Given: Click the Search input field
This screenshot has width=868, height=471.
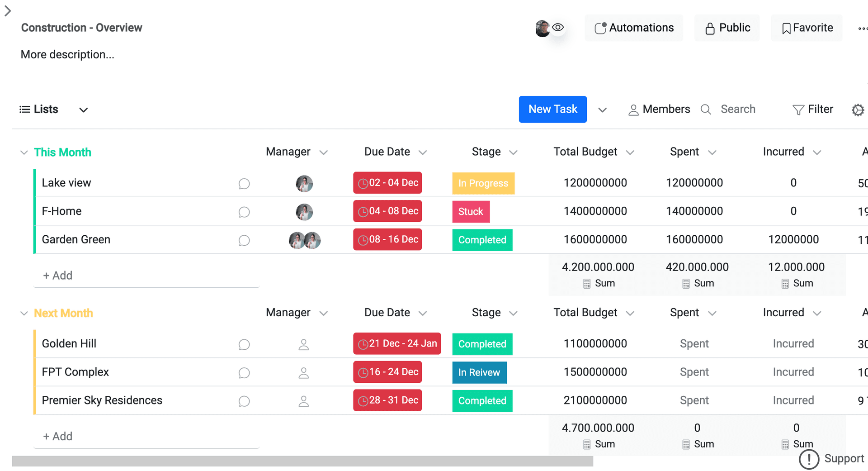Looking at the screenshot, I should pos(738,109).
